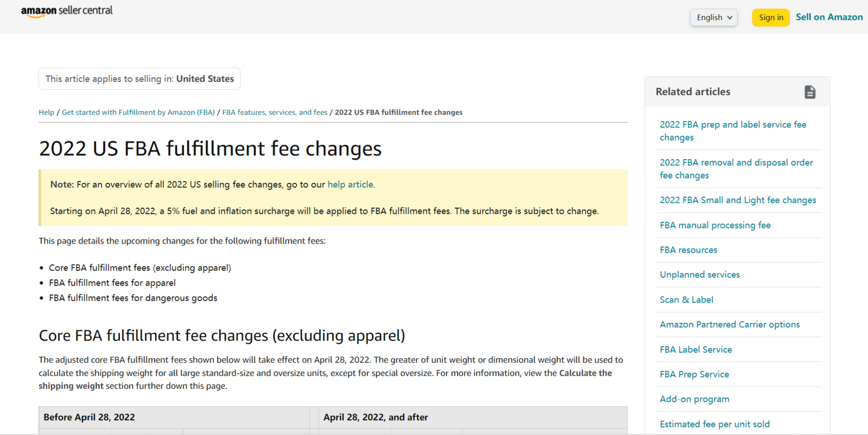Image resolution: width=868 pixels, height=435 pixels.
Task: Click the help article link in the note
Action: point(350,185)
